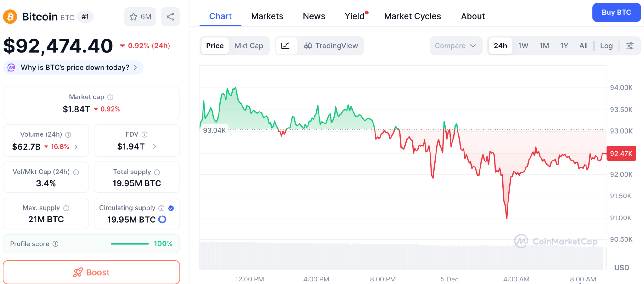Open the Compare dropdown
644x284 pixels.
point(455,46)
